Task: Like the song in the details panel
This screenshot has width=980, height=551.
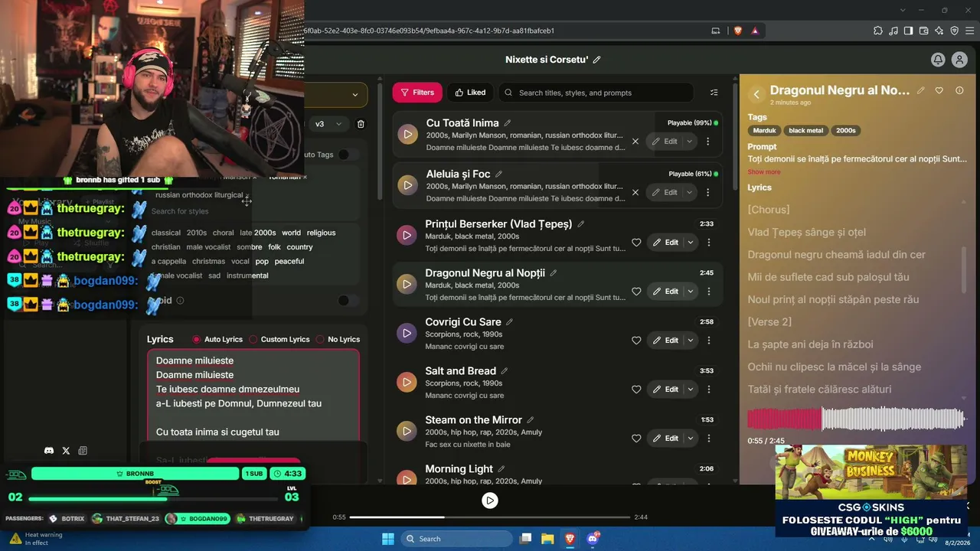Action: coord(940,90)
